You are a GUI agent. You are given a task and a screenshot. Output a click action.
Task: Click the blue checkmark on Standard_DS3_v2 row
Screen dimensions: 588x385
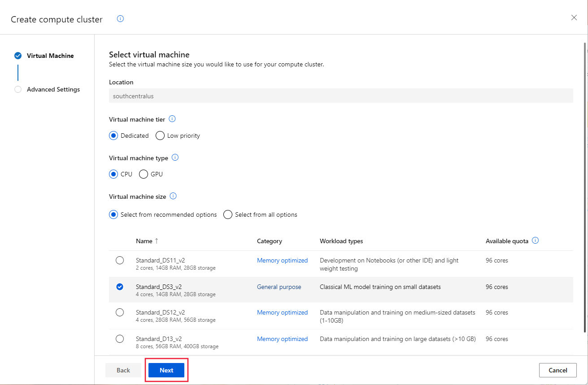119,286
